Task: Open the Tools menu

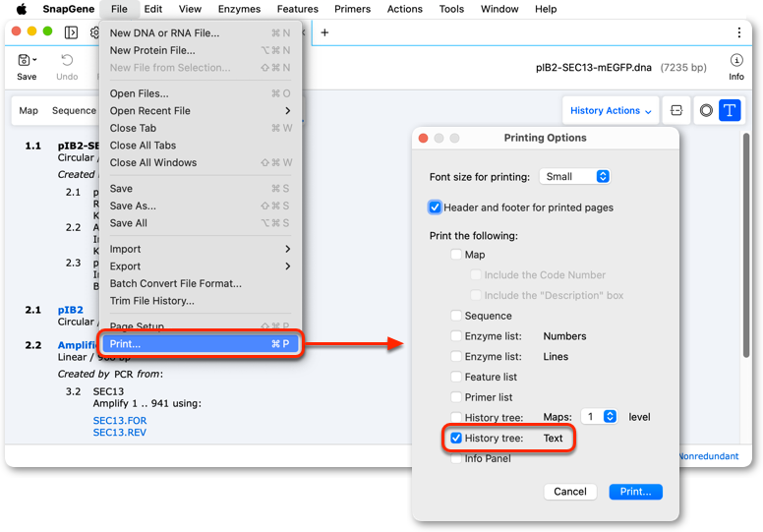Action: click(451, 9)
